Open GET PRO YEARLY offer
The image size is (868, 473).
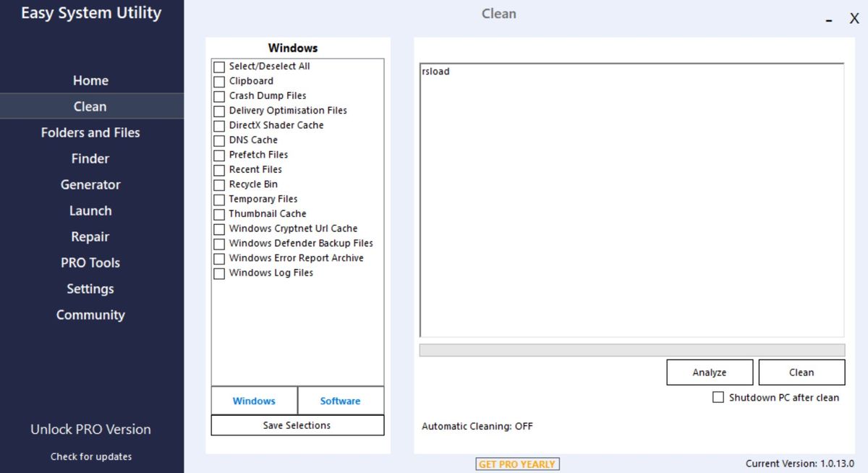click(517, 464)
